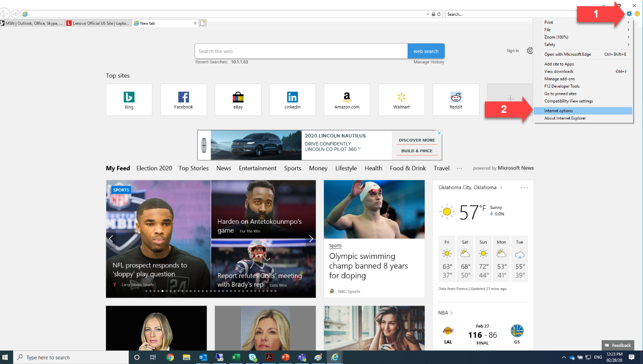Open Microsoft Teams from the taskbar

click(302, 357)
